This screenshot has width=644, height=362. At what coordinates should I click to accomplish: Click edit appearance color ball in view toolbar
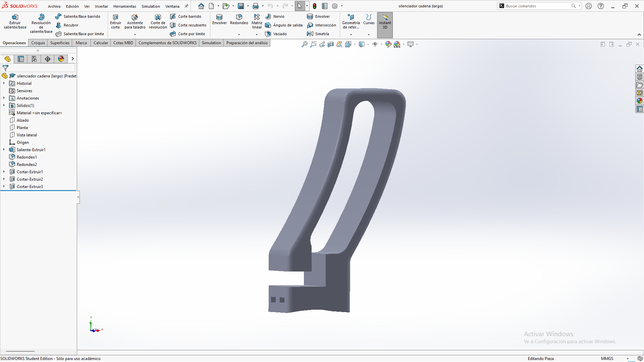[x=388, y=44]
